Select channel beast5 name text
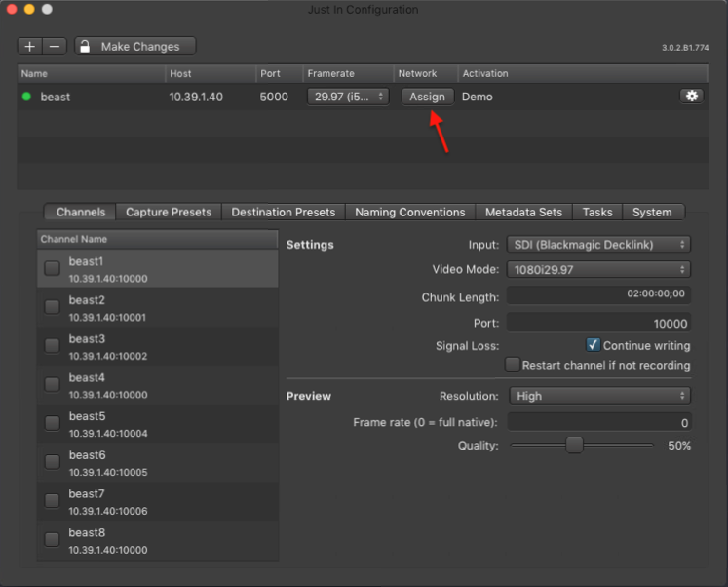The width and height of the screenshot is (728, 587). tap(87, 416)
